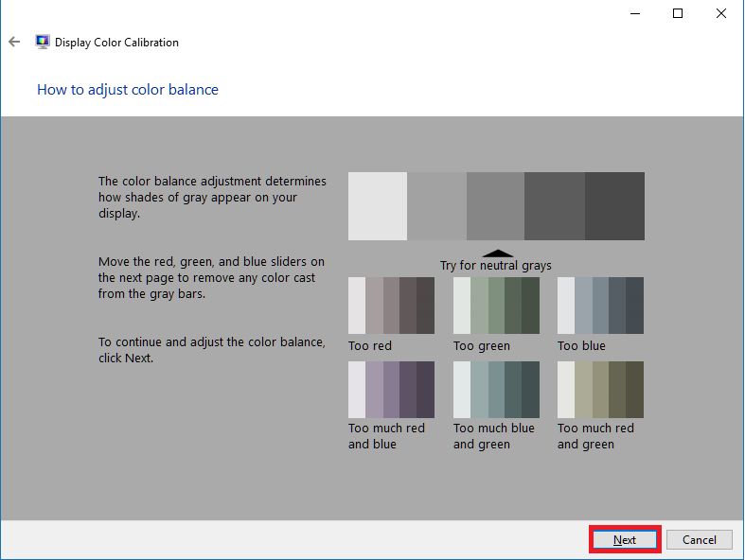
Task: Click the darkest neutral gray swatch
Action: (x=614, y=206)
